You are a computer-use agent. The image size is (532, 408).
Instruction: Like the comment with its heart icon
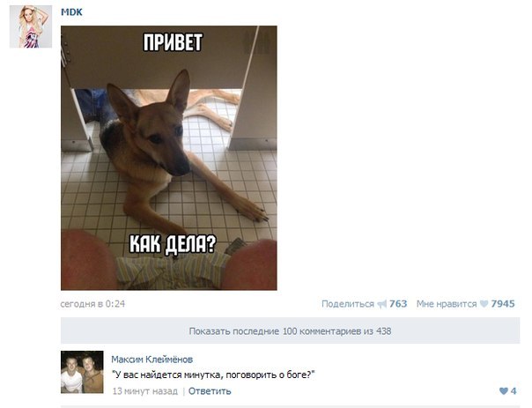pos(504,391)
